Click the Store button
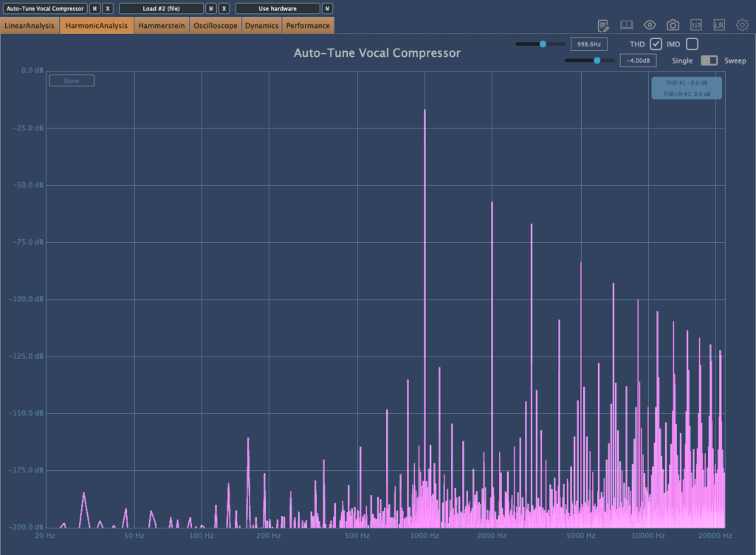756x555 pixels. tap(72, 80)
